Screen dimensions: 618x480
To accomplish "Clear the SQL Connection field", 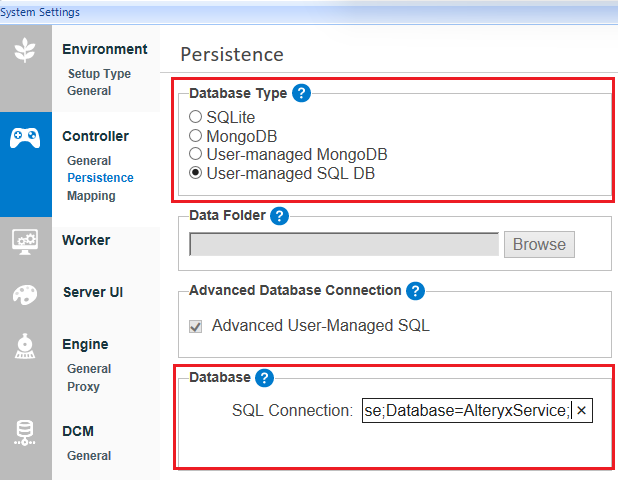I will point(581,411).
